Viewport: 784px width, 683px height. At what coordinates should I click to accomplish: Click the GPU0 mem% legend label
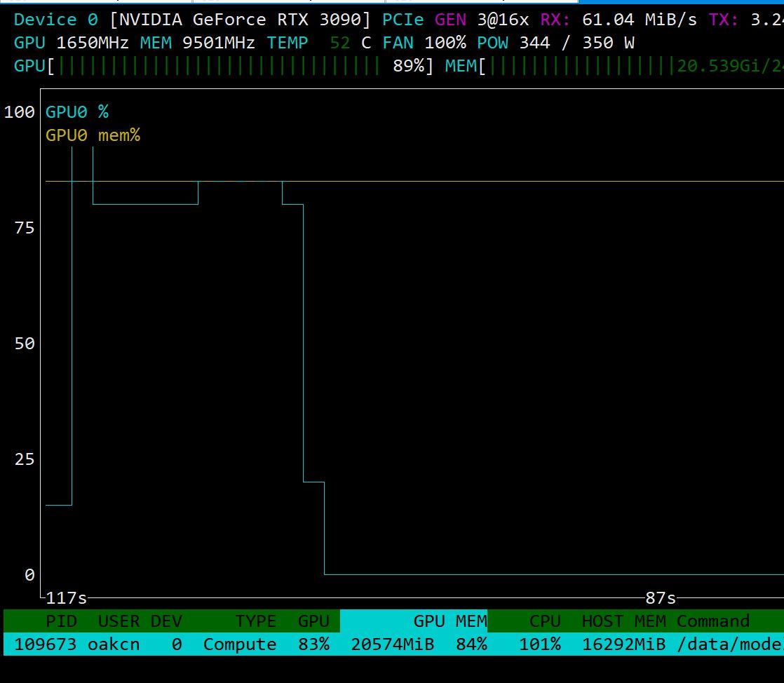[93, 135]
